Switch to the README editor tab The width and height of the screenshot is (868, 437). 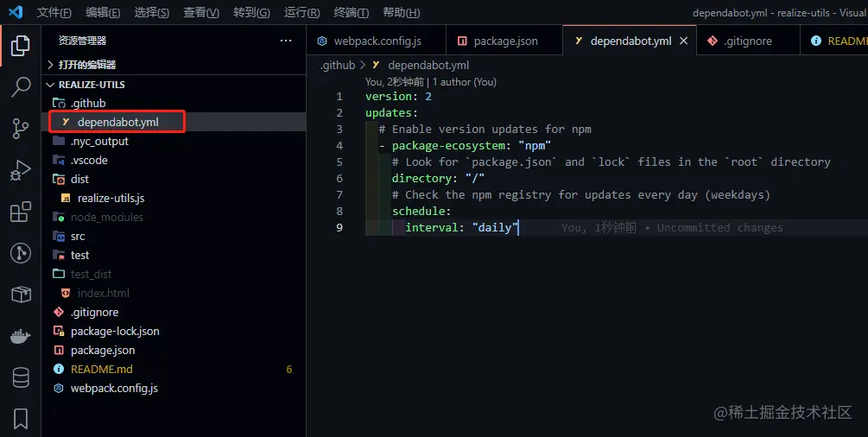pos(834,41)
